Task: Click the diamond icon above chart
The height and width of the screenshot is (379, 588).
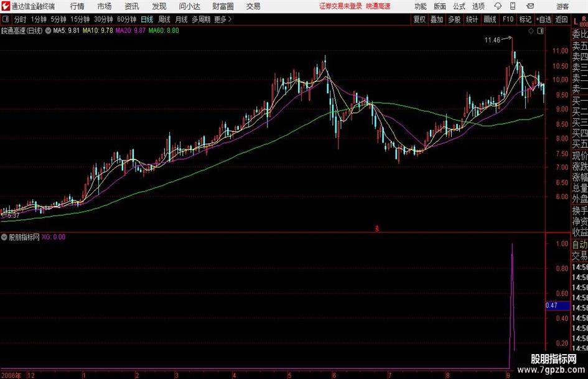Action: [x=531, y=31]
